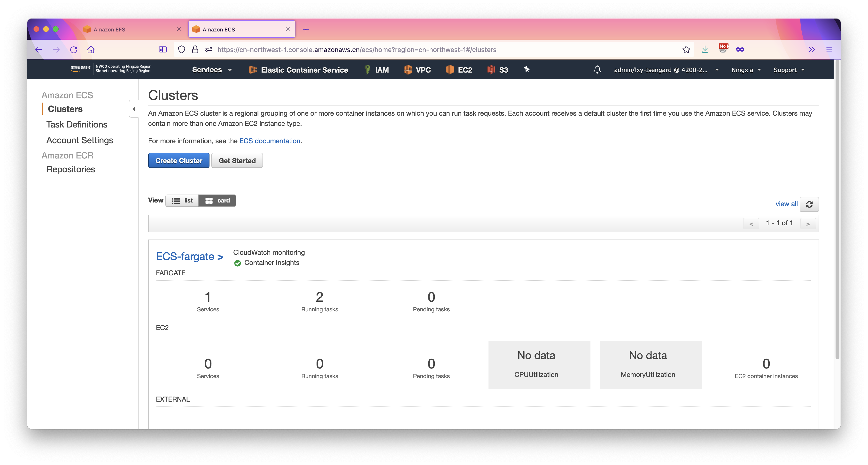The image size is (868, 465).
Task: Open Task Definitions in the sidebar
Action: click(77, 124)
